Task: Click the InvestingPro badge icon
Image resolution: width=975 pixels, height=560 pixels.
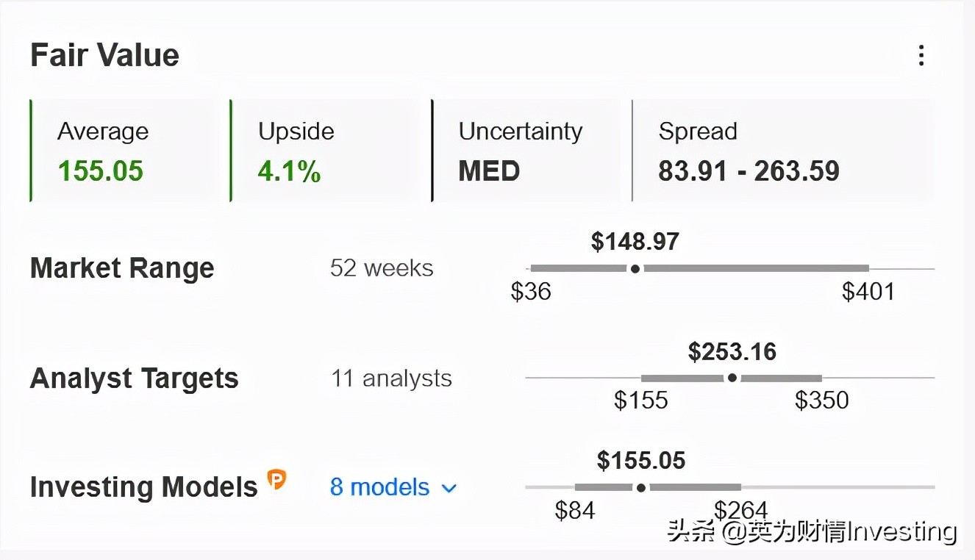Action: coord(276,480)
